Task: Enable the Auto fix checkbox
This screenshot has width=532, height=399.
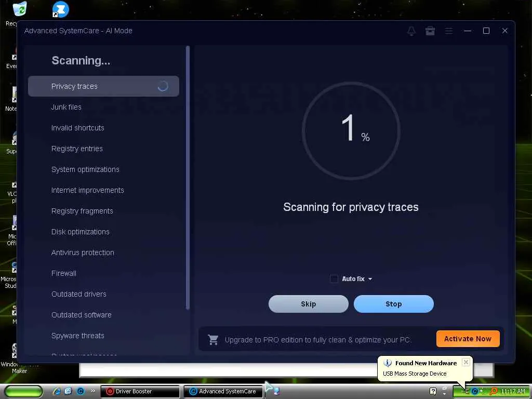Action: point(334,279)
